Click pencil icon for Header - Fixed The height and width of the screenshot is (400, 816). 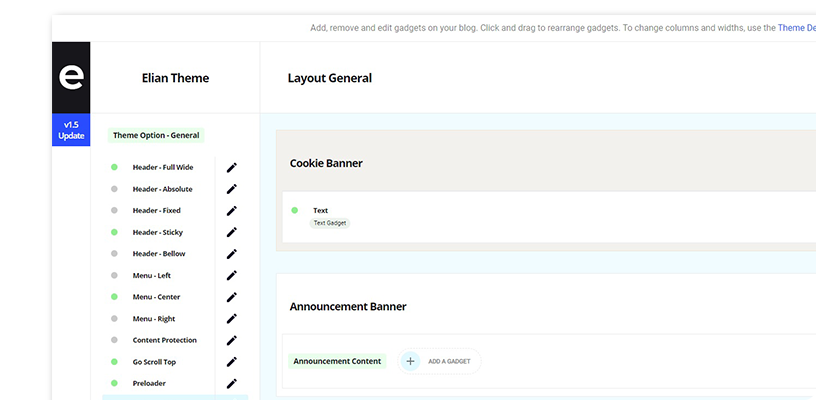tap(232, 211)
